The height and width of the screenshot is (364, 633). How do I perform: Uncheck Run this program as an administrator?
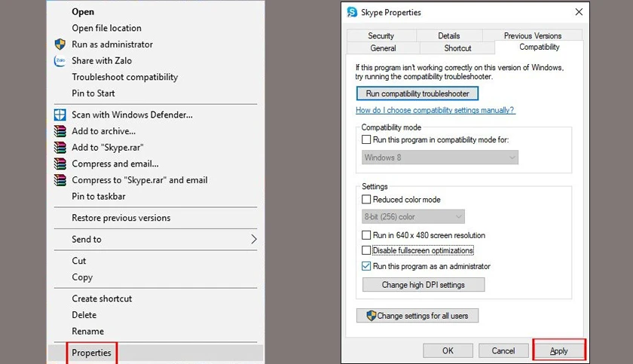366,266
